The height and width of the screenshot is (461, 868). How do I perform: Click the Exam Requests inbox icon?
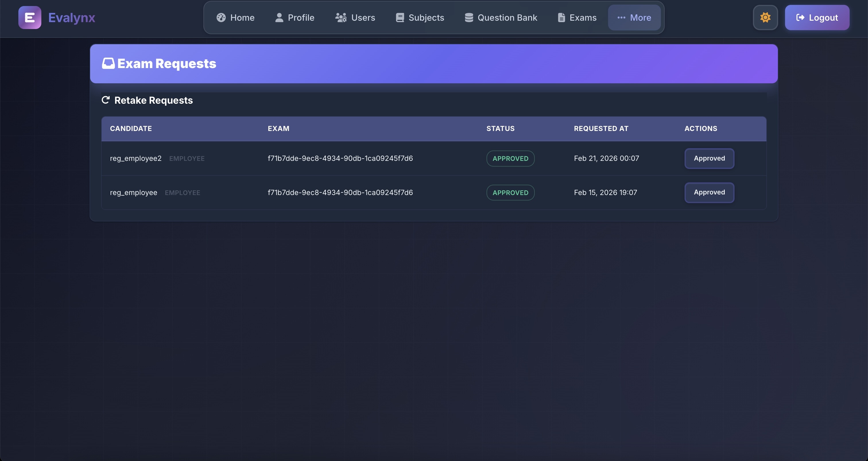pyautogui.click(x=108, y=63)
